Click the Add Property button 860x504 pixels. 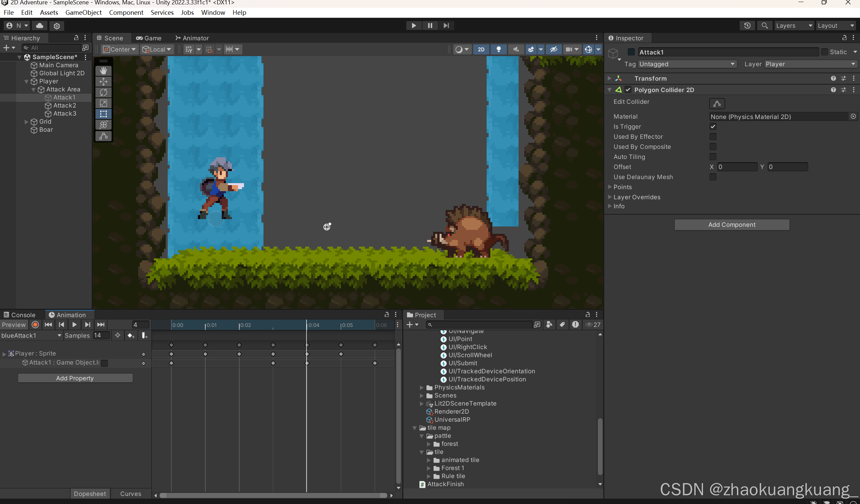coord(75,378)
